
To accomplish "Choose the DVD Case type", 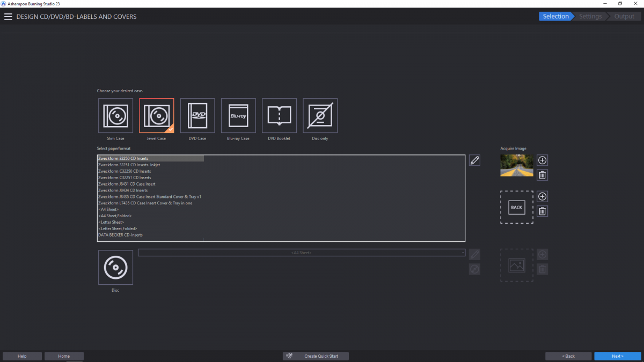I will [x=197, y=115].
